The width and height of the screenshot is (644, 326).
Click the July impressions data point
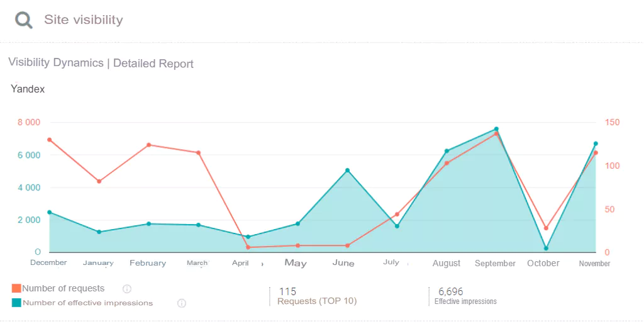coord(397,226)
